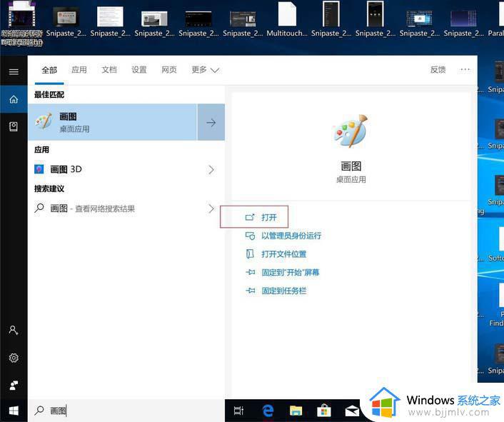Click the 搜索建议 heading
Screen dimensions: 504x422
[x=49, y=189]
